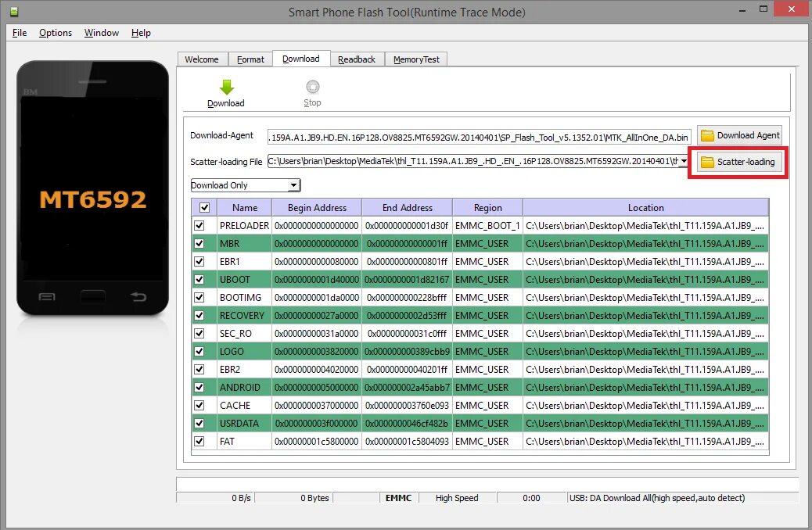Click the Location column header

tap(646, 208)
